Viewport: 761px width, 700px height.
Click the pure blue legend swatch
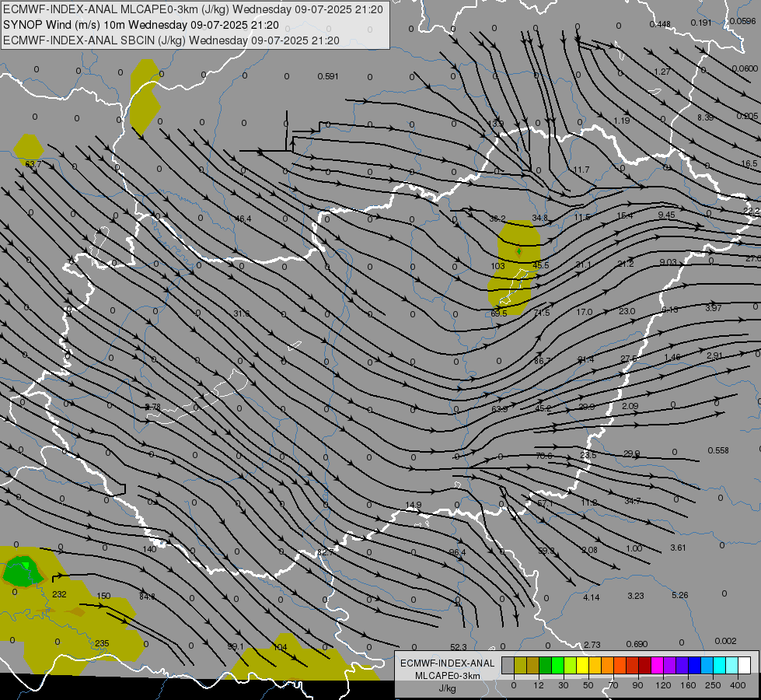[694, 666]
